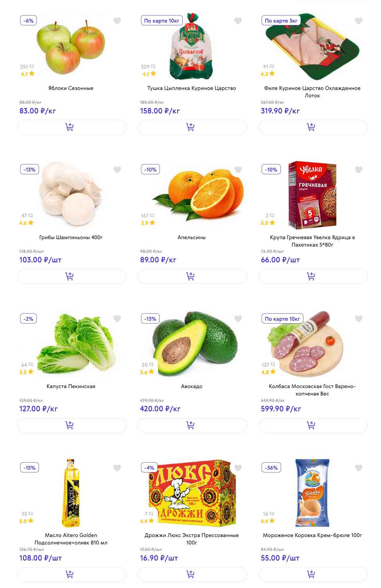Screen dimensions: 381x588
Task: Toggle favorite heart on Апельсины
Action: [x=238, y=170]
